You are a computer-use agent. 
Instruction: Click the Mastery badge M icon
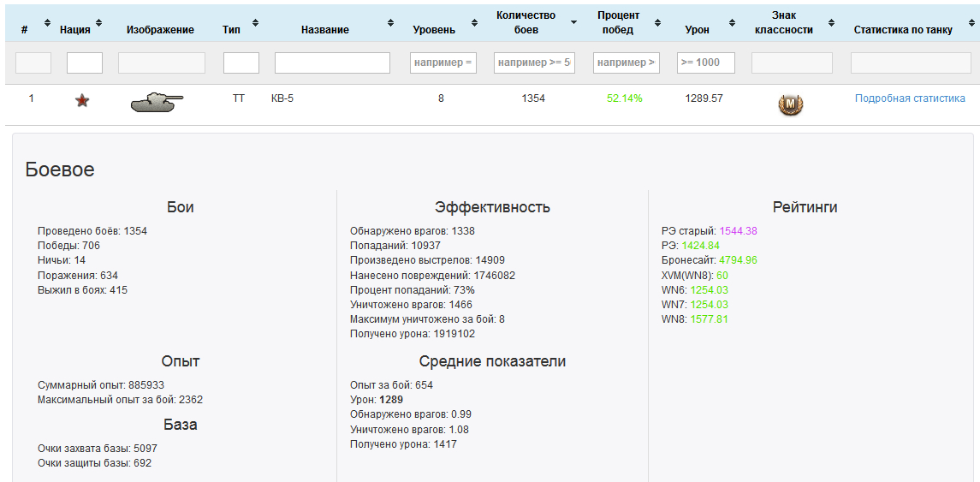[x=790, y=104]
